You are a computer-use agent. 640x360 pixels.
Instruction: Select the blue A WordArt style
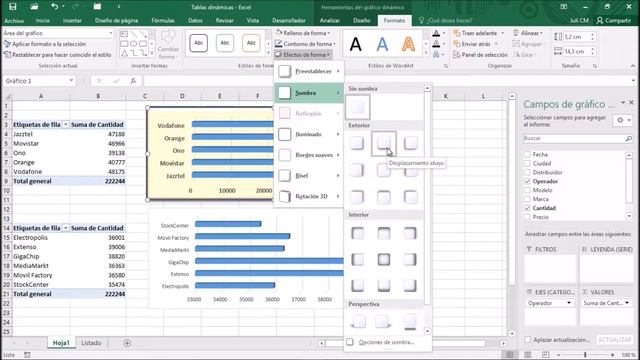tap(382, 44)
